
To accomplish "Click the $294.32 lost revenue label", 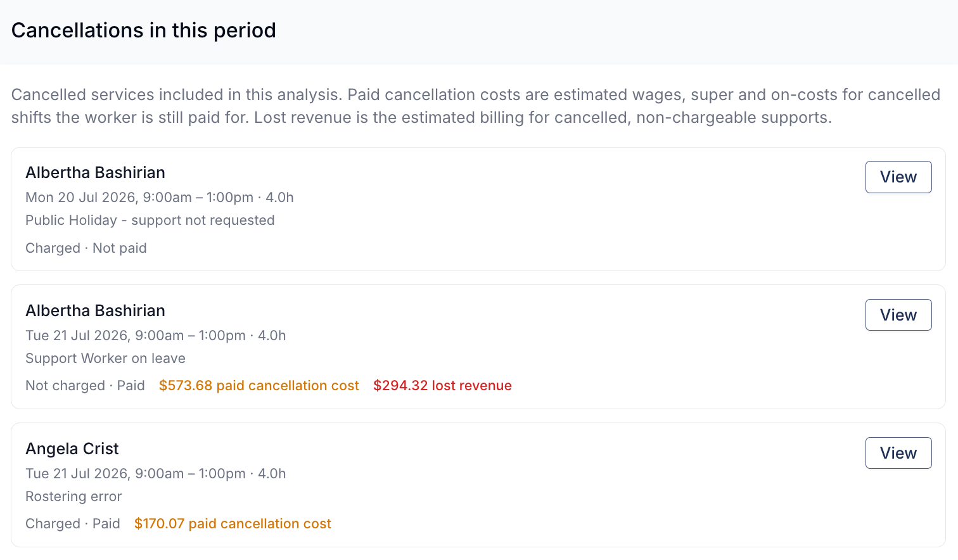I will point(442,385).
